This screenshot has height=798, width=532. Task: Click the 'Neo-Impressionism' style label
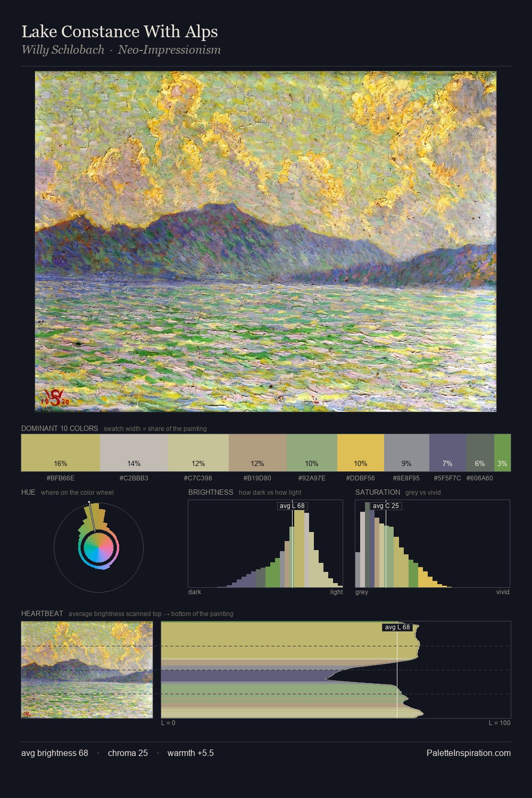click(x=169, y=50)
